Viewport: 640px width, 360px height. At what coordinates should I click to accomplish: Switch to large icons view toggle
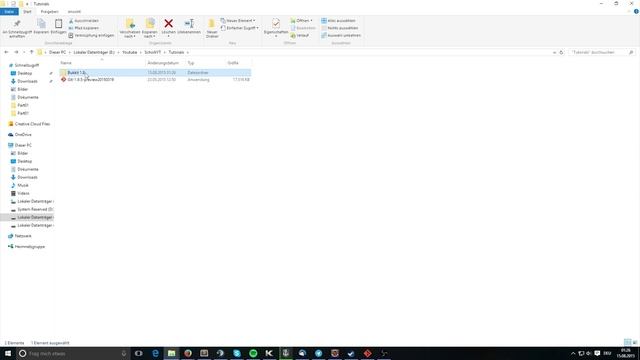tap(635, 342)
